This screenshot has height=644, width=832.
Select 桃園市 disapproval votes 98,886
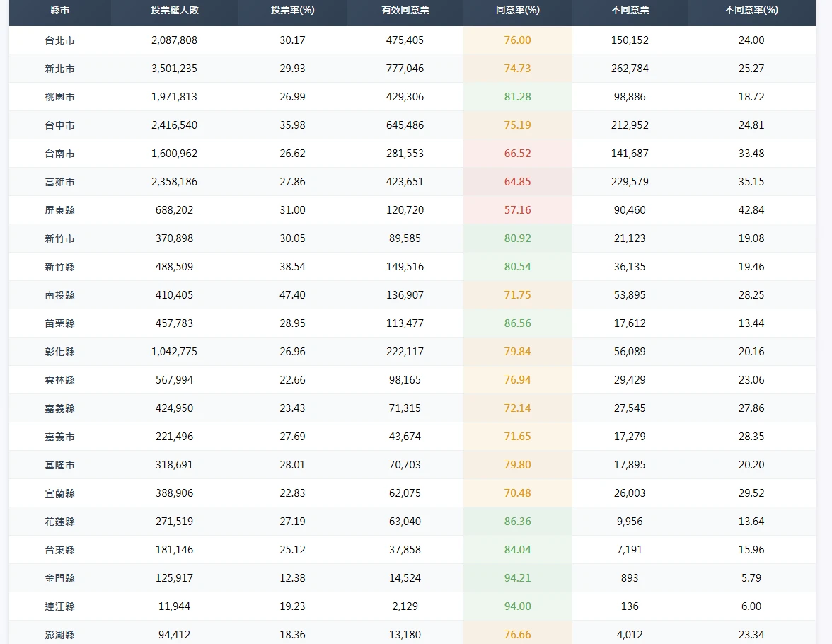pos(630,97)
